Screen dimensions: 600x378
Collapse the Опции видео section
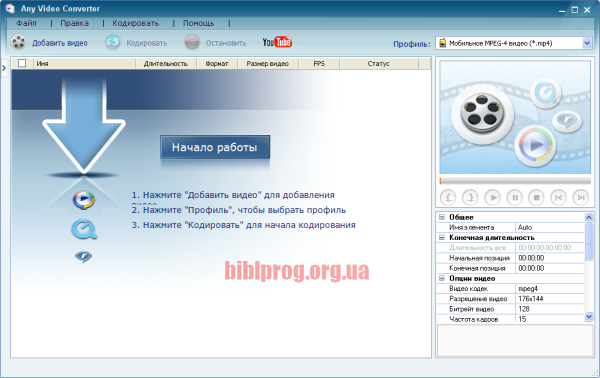[x=442, y=278]
